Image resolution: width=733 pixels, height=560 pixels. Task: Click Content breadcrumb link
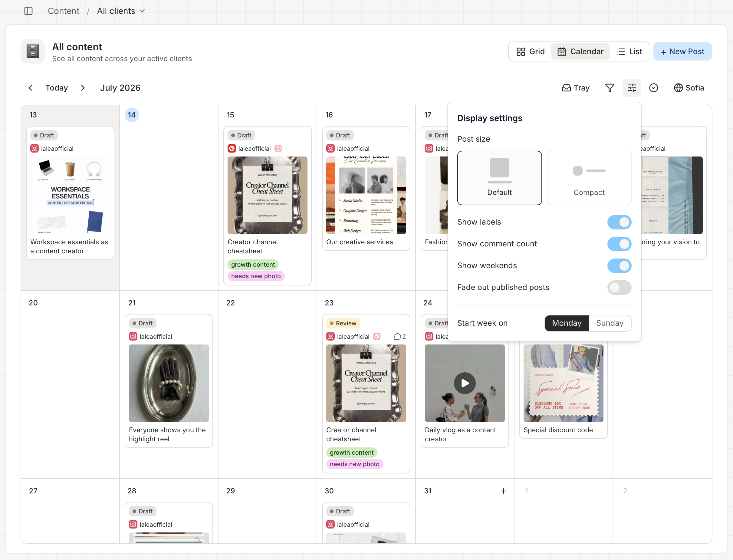click(x=64, y=11)
